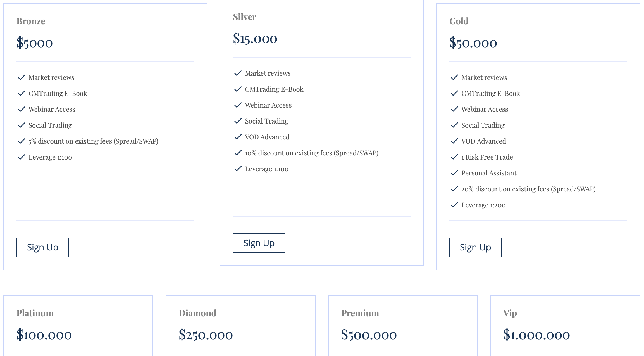Choose Sign Up on the Gold plan
The height and width of the screenshot is (356, 644).
click(x=475, y=247)
